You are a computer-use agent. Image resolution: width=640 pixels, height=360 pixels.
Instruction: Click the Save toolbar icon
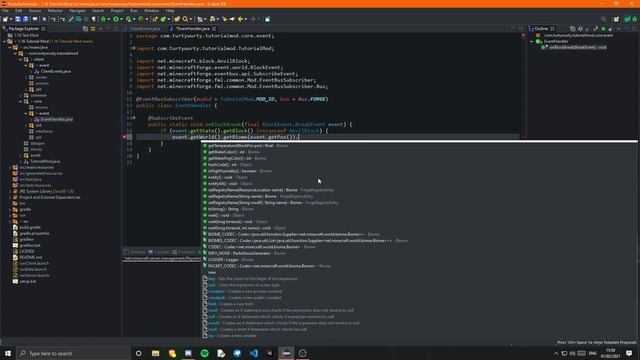click(18, 19)
